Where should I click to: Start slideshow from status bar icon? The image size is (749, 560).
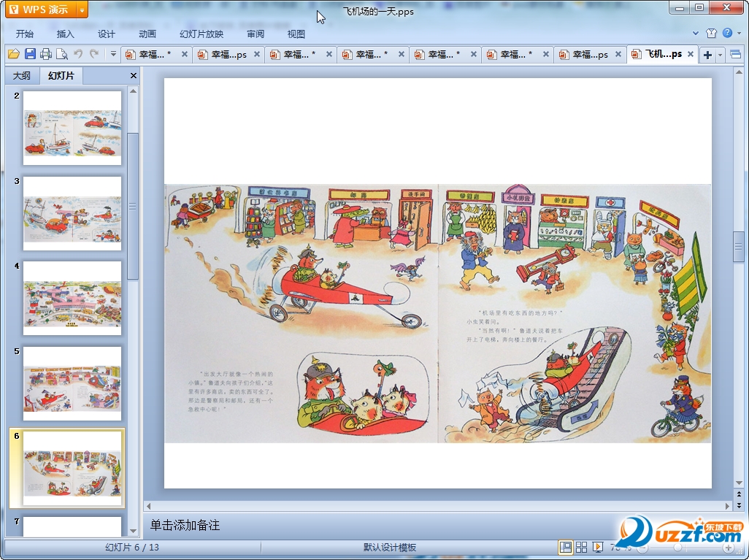click(x=598, y=547)
